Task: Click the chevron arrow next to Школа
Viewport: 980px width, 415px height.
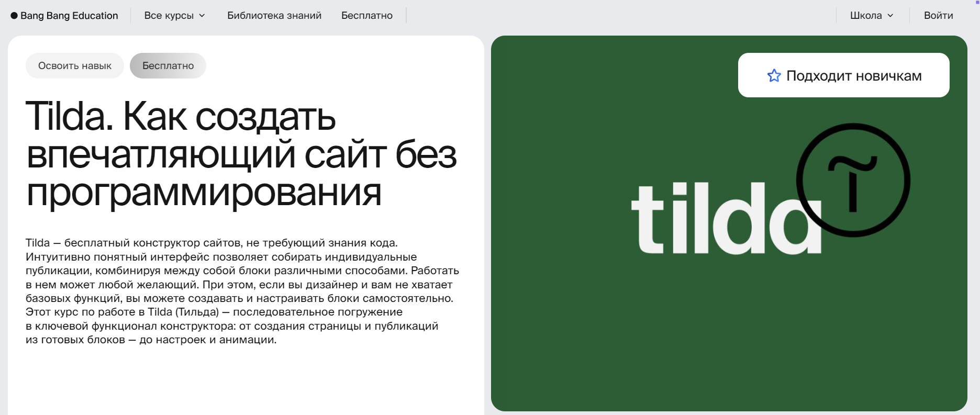Action: 890,16
